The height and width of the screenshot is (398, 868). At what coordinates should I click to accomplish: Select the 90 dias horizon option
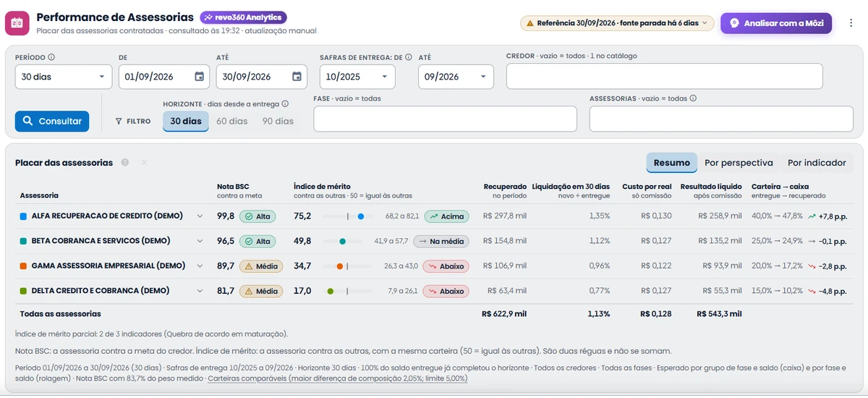coord(278,121)
